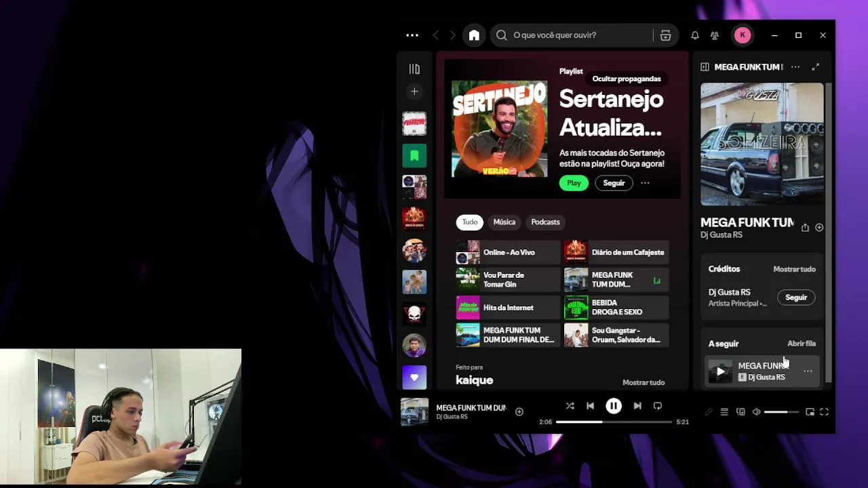Open 'Sou Gangstar - Oruam, Salvador da...' tile

(616, 335)
